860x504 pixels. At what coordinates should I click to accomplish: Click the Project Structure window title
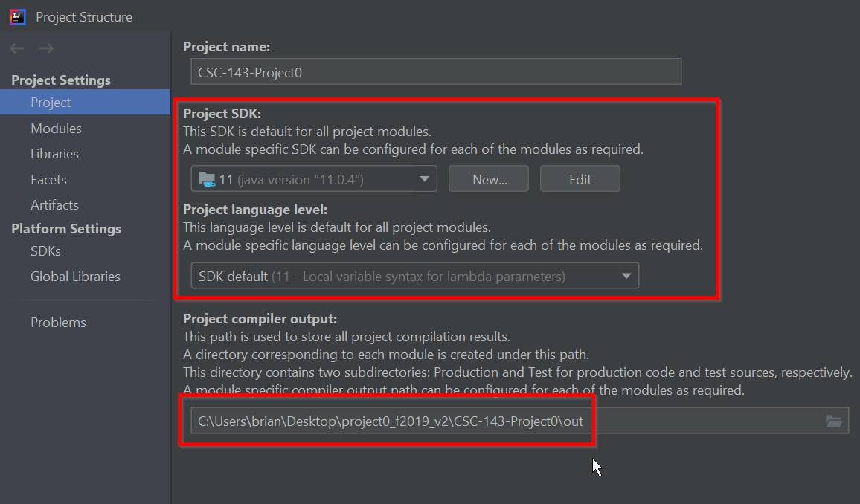[x=84, y=16]
